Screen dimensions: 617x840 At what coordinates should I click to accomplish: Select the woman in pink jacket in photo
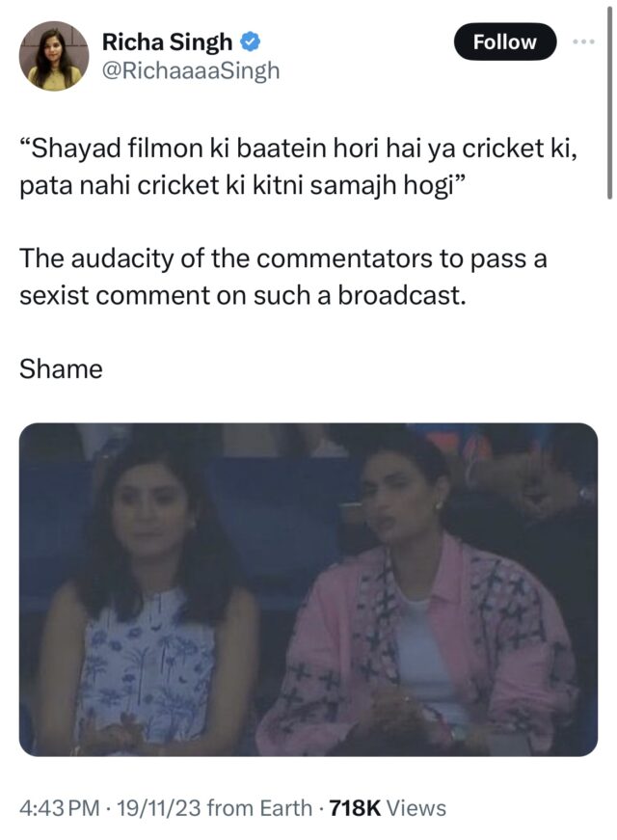[x=417, y=595]
